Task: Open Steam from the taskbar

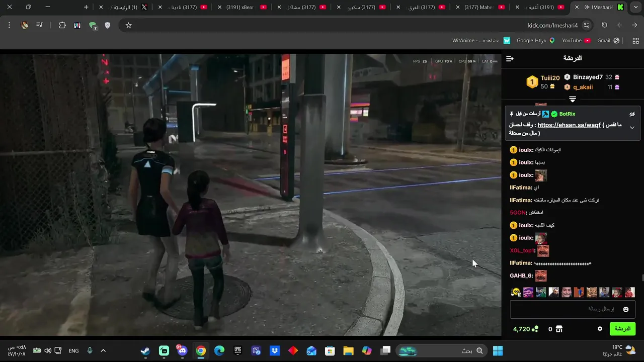Action: (x=145, y=350)
